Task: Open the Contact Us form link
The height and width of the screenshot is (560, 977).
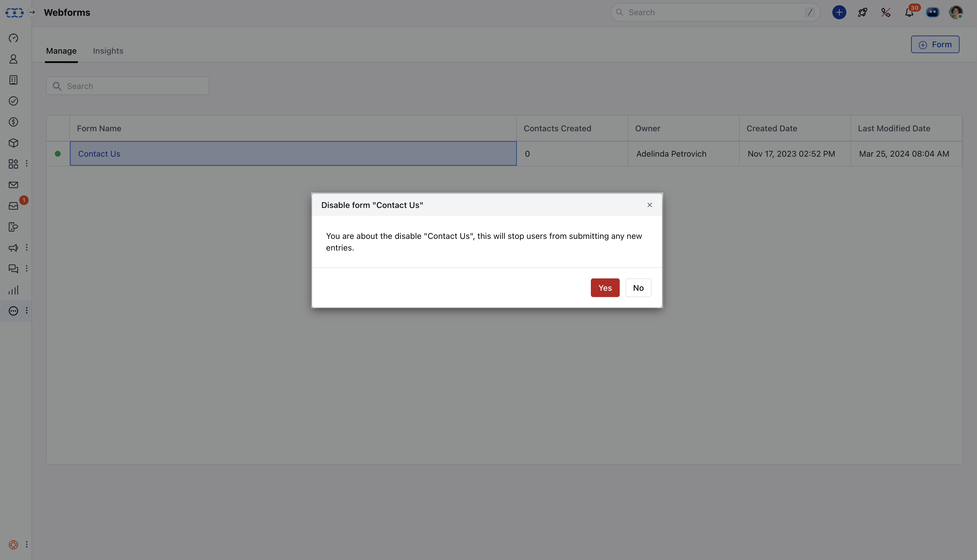Action: 99,154
